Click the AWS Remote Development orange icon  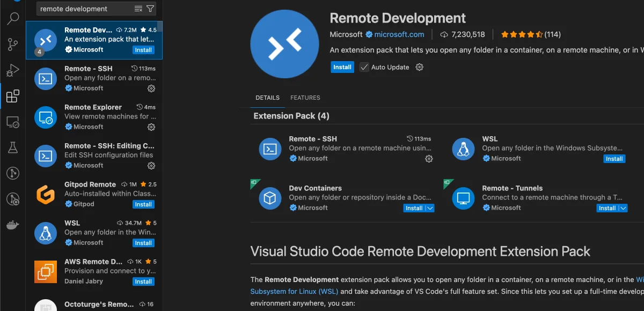coord(46,271)
